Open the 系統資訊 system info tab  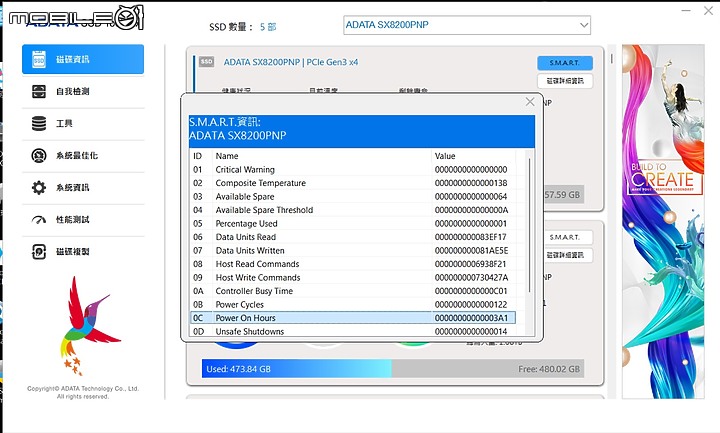tap(83, 187)
